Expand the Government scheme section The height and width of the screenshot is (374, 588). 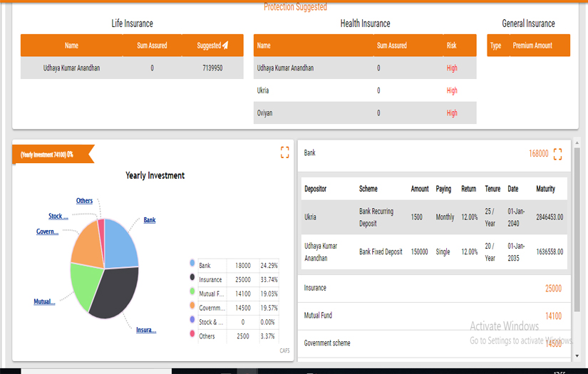pyautogui.click(x=434, y=343)
